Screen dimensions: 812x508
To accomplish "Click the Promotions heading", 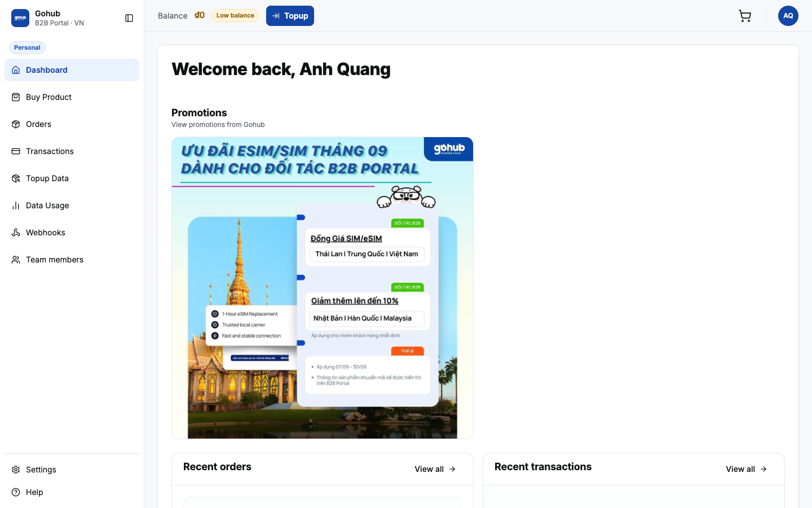I will click(x=199, y=113).
